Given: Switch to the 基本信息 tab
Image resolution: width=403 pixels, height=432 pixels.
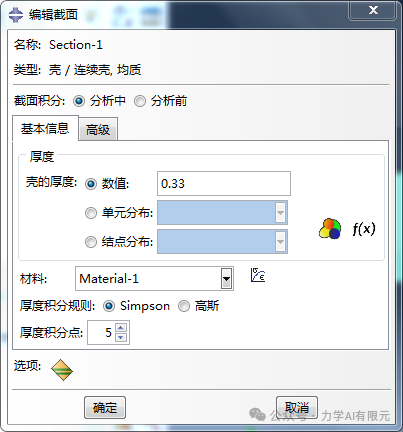Looking at the screenshot, I should (x=45, y=128).
